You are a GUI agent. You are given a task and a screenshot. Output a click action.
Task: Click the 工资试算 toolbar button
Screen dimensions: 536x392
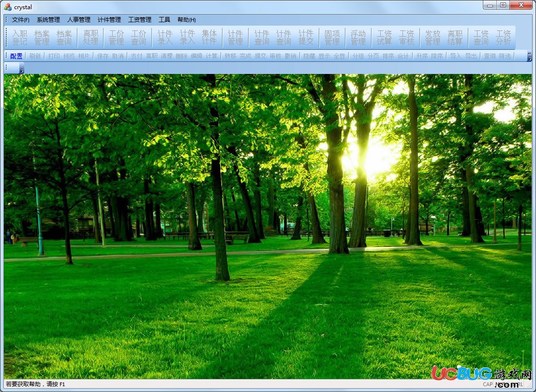pos(384,38)
